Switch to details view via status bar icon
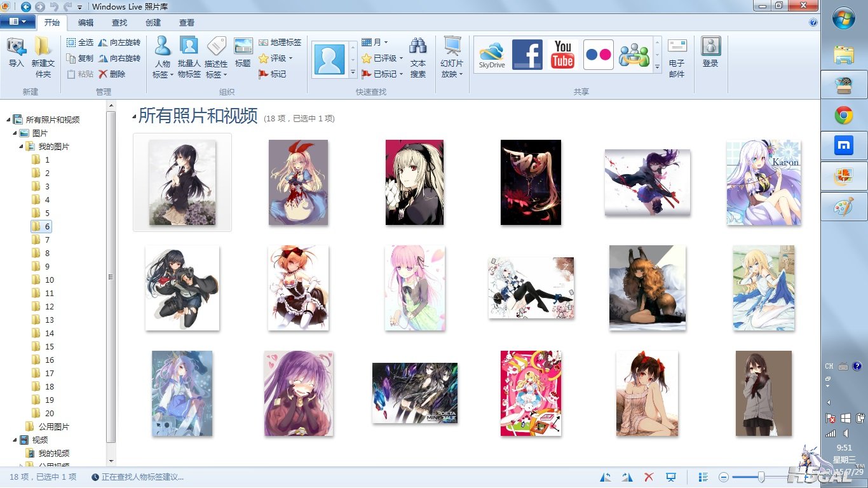The height and width of the screenshot is (488, 868). pos(703,477)
